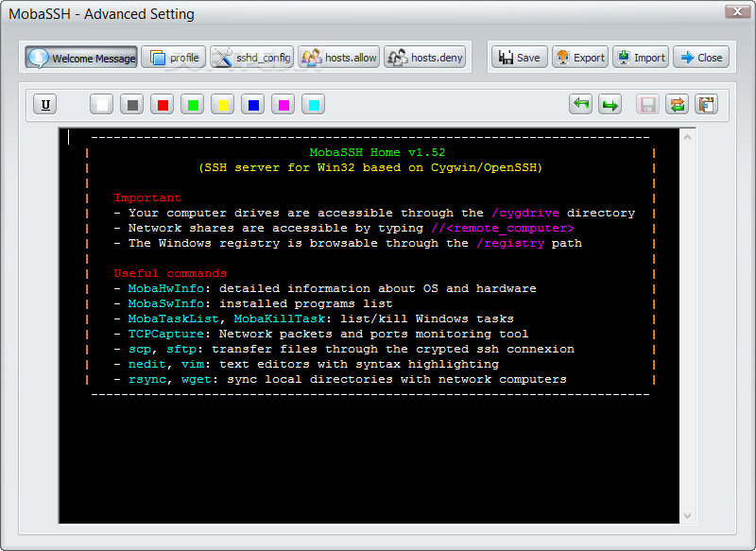Viewport: 756px width, 551px height.
Task: Click the 'rsync' command text
Action: pos(147,379)
